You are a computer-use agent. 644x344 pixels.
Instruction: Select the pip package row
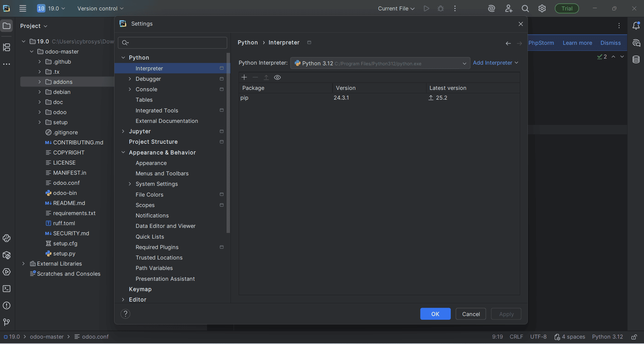[x=379, y=98]
